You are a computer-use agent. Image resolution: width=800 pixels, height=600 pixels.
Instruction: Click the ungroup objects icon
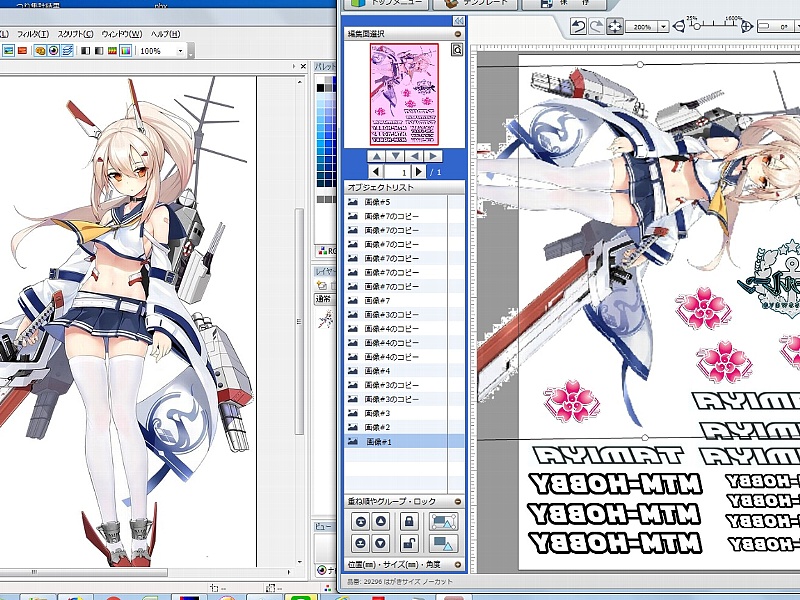pos(443,543)
